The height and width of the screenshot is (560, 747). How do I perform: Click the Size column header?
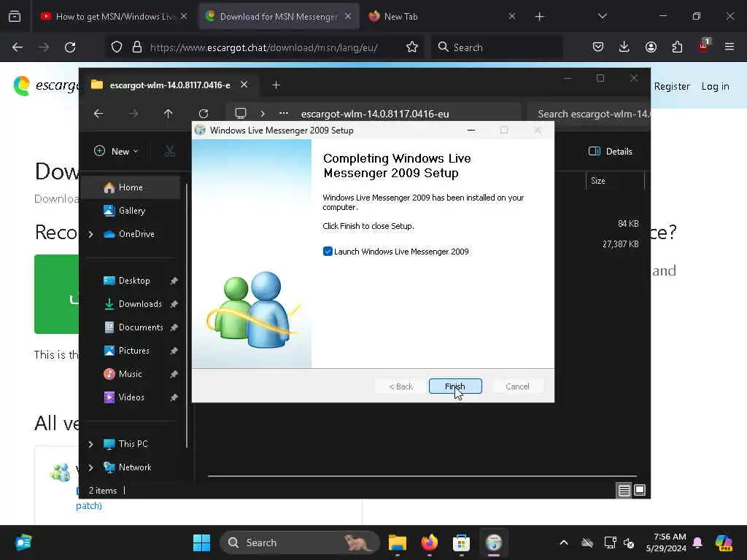[x=614, y=181]
